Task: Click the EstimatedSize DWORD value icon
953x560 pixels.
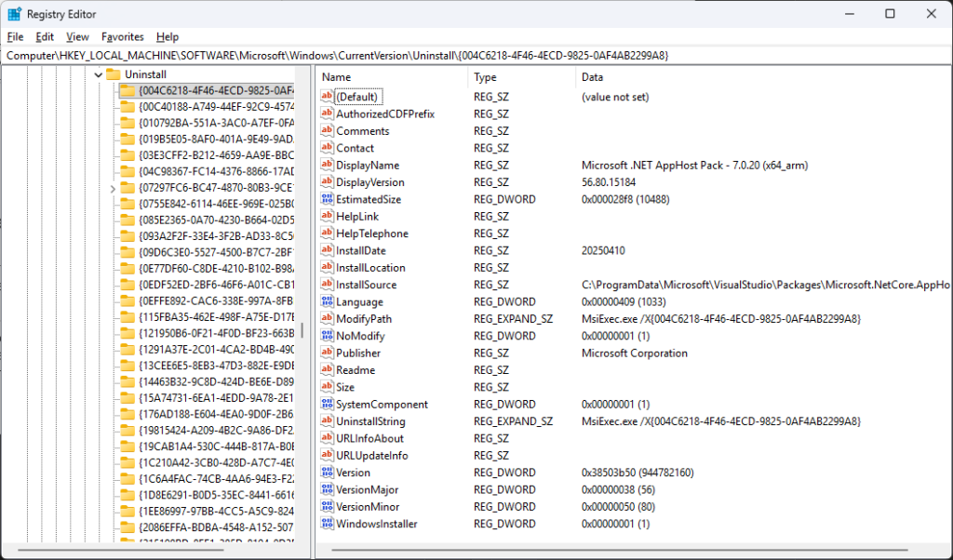Action: pos(327,199)
